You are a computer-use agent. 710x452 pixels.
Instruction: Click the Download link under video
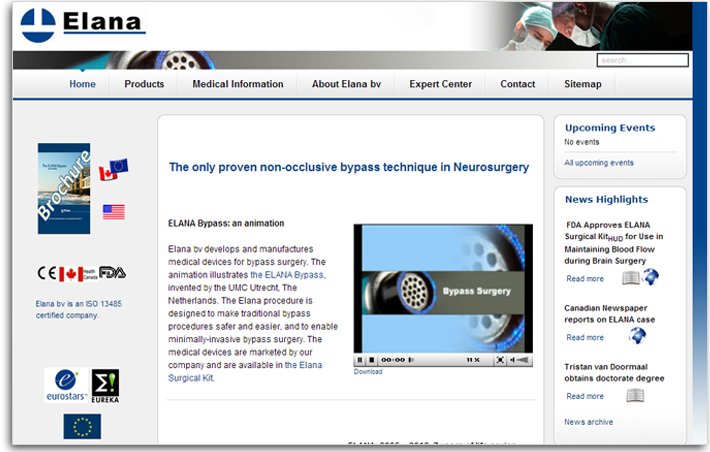368,371
